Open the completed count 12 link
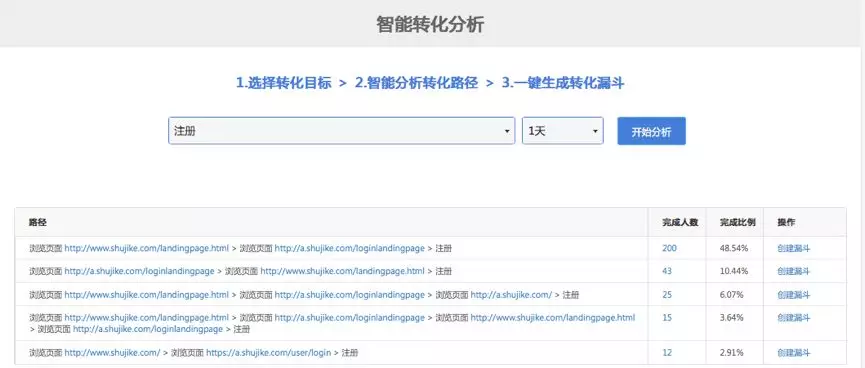The width and height of the screenshot is (865, 368). point(667,353)
